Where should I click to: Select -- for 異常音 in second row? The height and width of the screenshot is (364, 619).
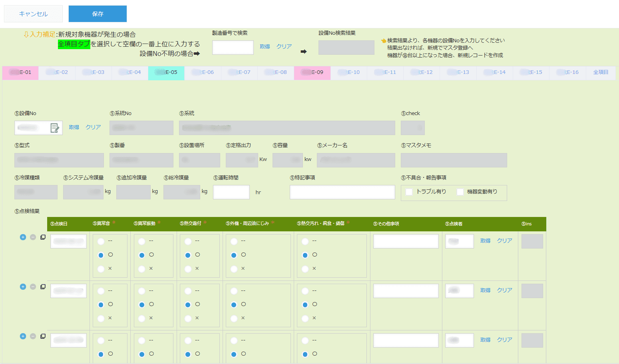[101, 291]
